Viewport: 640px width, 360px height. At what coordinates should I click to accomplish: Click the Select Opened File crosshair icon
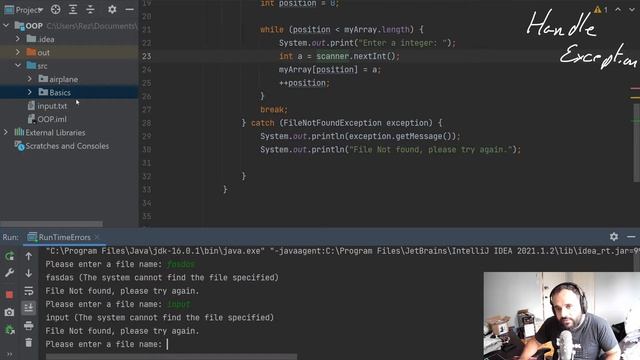[x=56, y=9]
